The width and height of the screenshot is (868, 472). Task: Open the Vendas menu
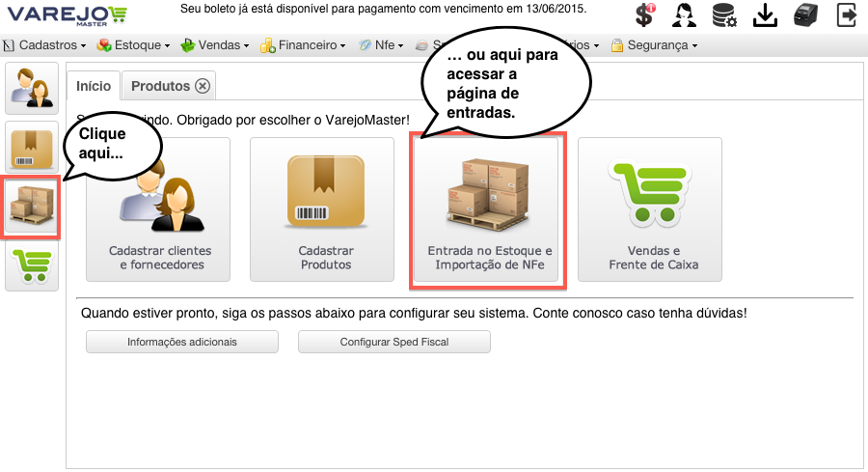[215, 45]
